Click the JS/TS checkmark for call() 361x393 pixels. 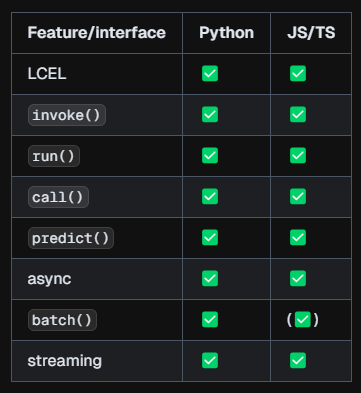pyautogui.click(x=298, y=196)
